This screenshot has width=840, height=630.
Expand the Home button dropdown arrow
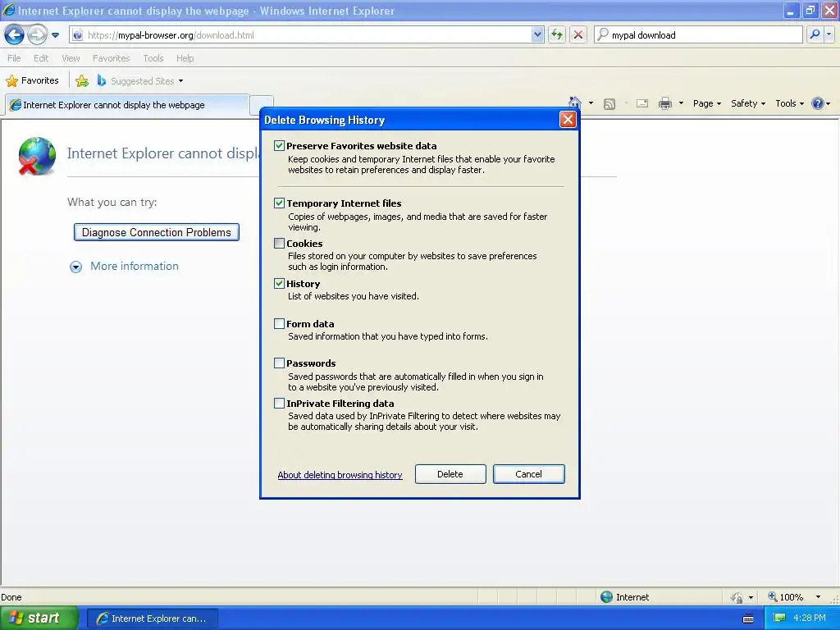(591, 103)
